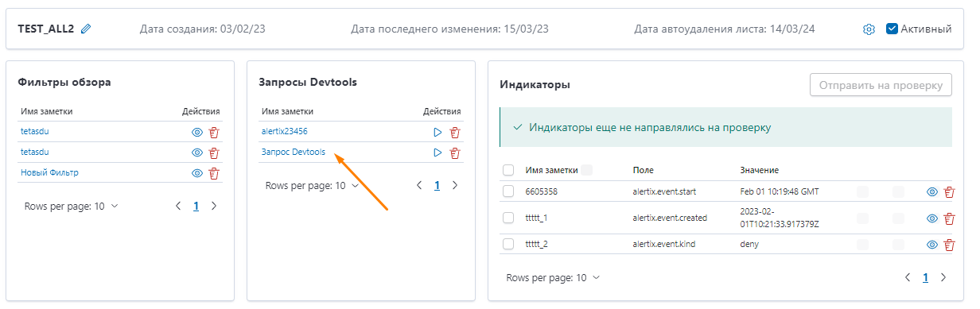This screenshot has width=980, height=309.
Task: Click the value 2023-02-01T10:21:33.917379Z
Action: tap(780, 218)
